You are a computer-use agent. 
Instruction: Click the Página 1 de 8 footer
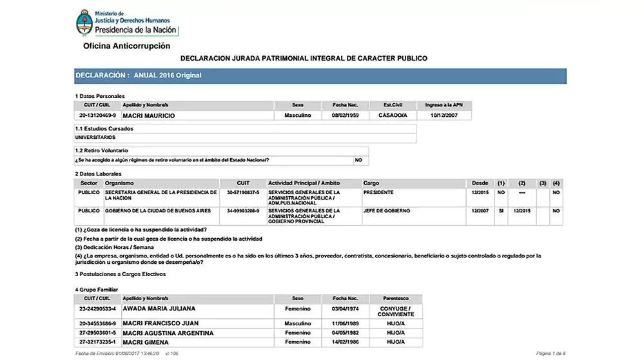(x=551, y=354)
